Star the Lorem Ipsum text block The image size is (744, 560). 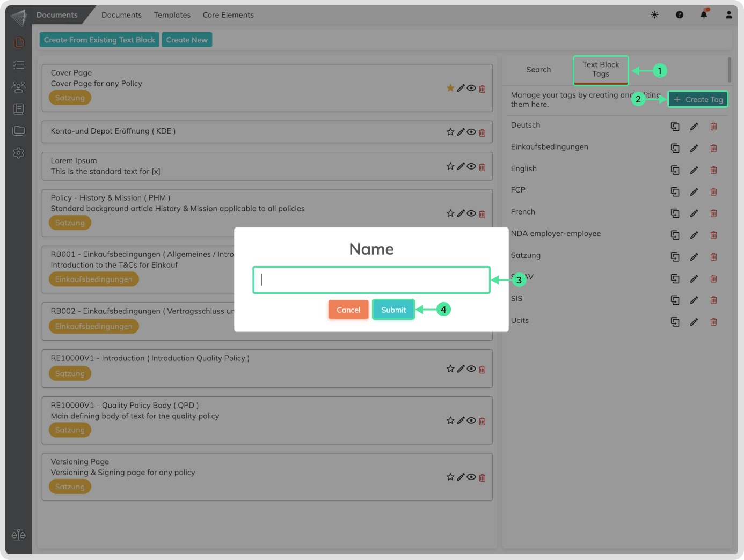click(x=450, y=166)
